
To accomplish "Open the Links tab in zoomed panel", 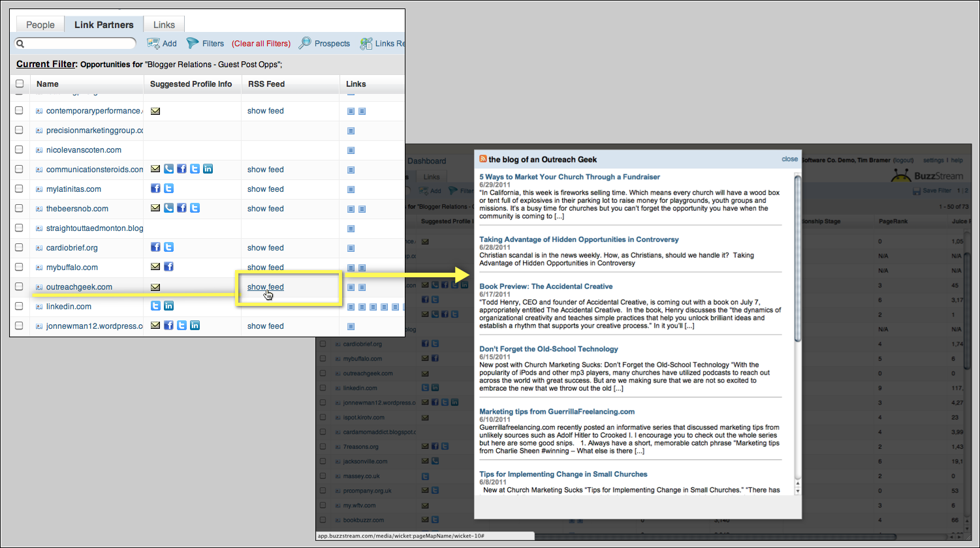I will [164, 25].
